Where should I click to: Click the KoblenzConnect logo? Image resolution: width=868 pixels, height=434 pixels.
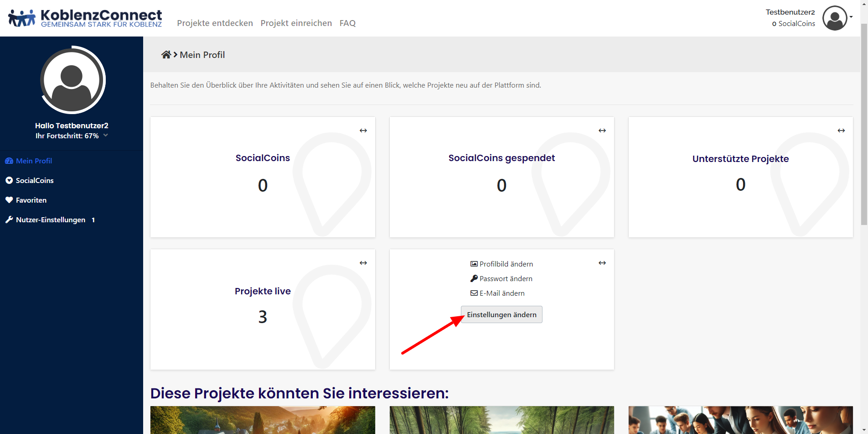[85, 18]
